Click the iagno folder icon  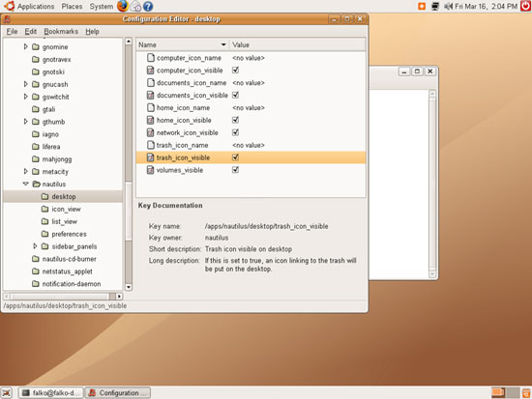(36, 134)
